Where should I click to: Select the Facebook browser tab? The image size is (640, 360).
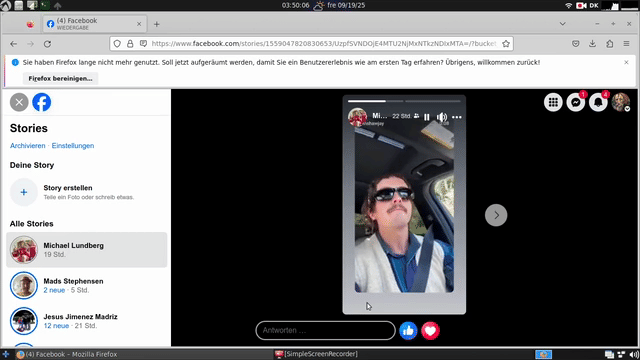(95, 24)
